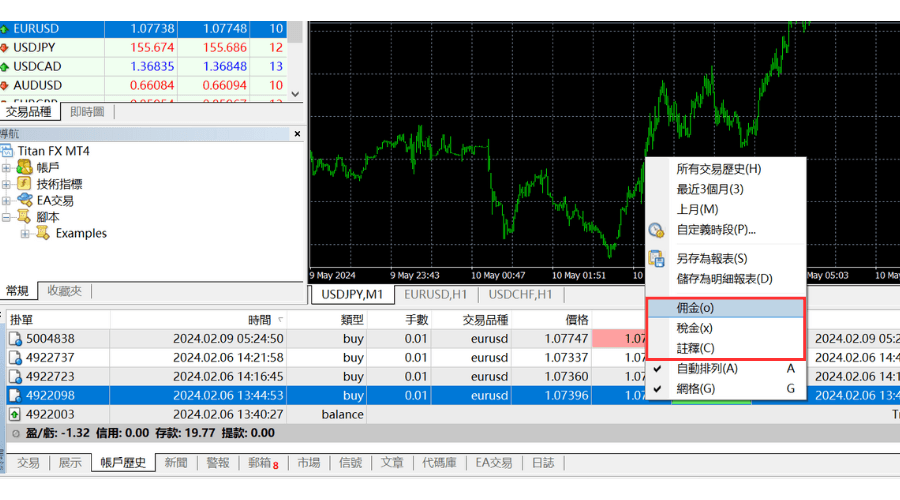The width and height of the screenshot is (900, 500).
Task: Click the save icon beside 另存為報表
Action: (x=656, y=259)
